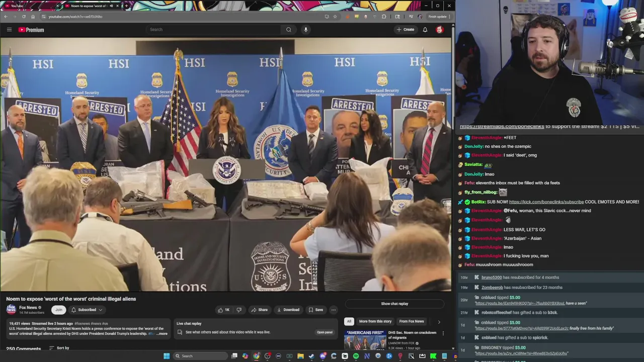Click username bruno5300 in event list
This screenshot has width=644, height=362.
pos(492,278)
